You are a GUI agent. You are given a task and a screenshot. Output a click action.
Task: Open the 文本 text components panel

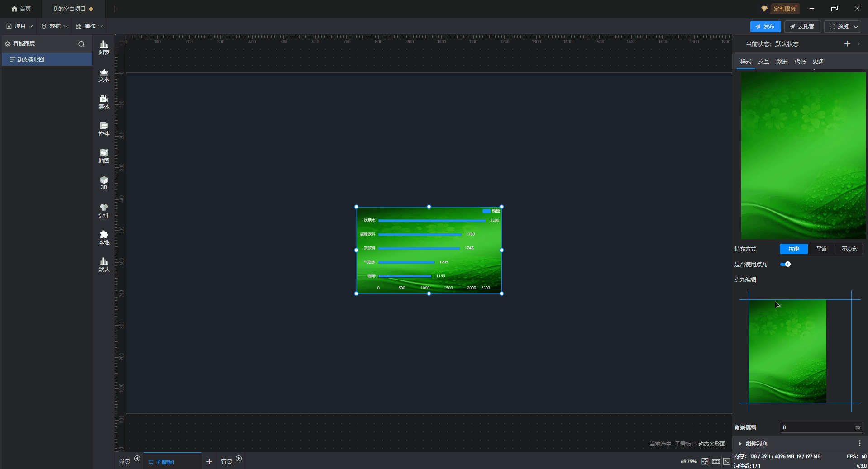(104, 75)
